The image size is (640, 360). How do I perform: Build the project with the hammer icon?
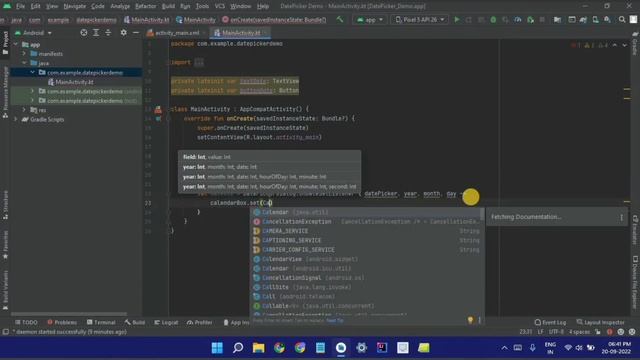340,19
